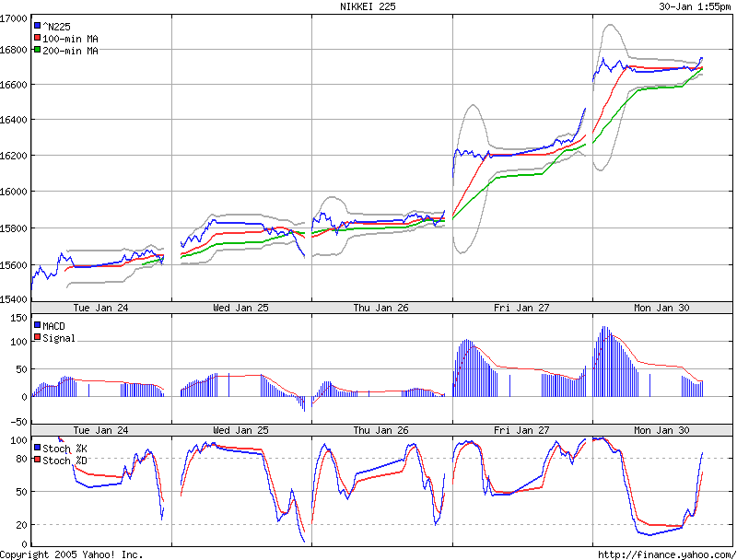The image size is (737, 560).
Task: Click the blue MACD legend swatch
Action: 38,324
